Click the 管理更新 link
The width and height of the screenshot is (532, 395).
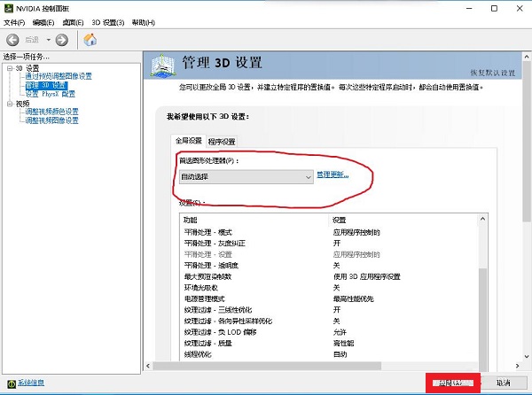coord(332,174)
